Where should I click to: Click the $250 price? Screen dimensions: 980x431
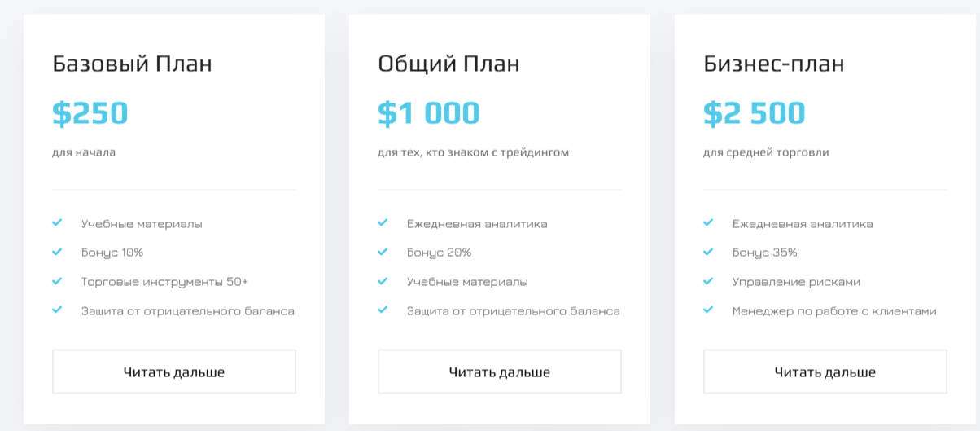[90, 113]
